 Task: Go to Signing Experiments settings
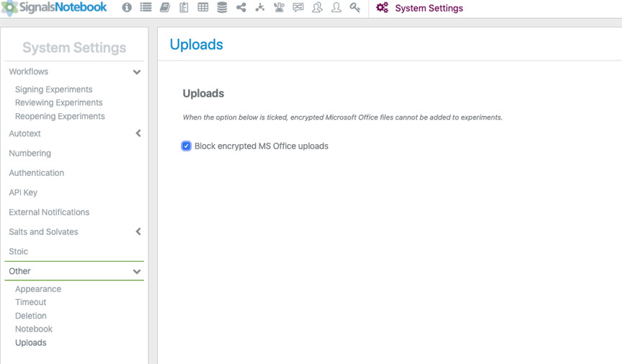pyautogui.click(x=54, y=89)
